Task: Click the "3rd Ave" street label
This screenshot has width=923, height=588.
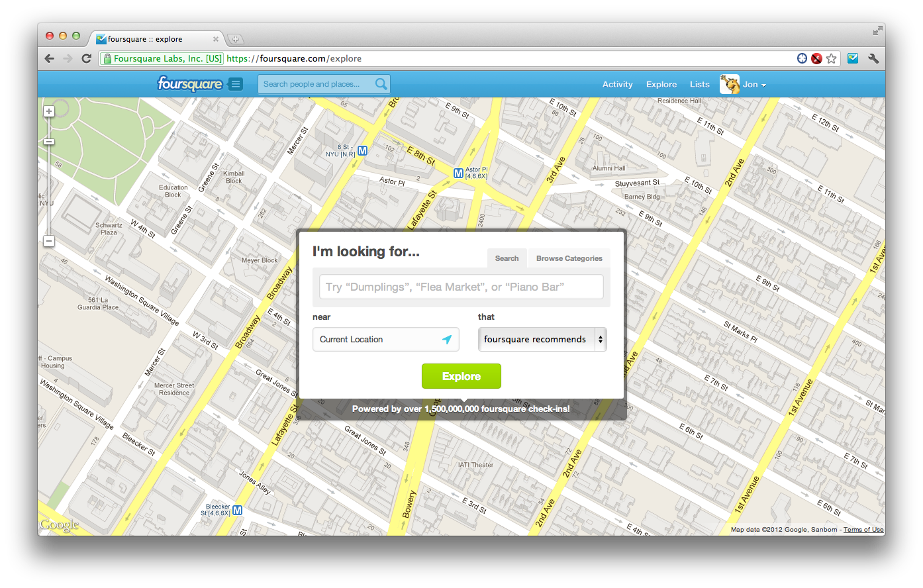Action: [x=556, y=170]
